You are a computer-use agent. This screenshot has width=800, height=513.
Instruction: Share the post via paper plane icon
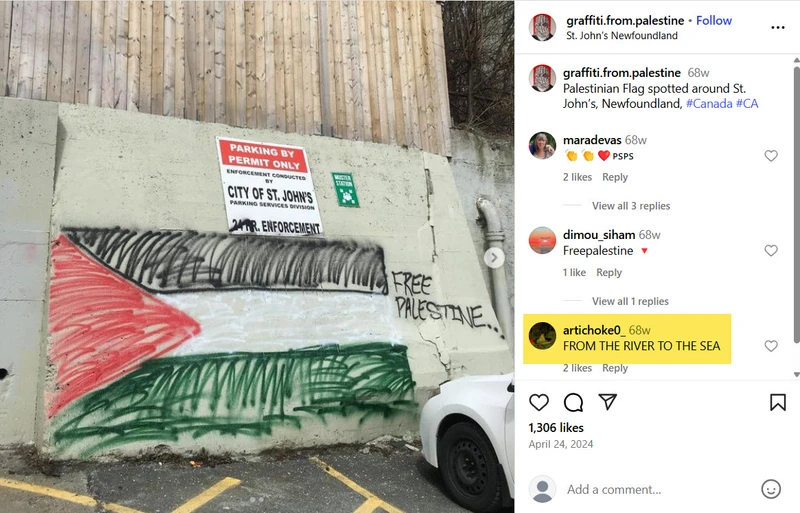pos(608,402)
